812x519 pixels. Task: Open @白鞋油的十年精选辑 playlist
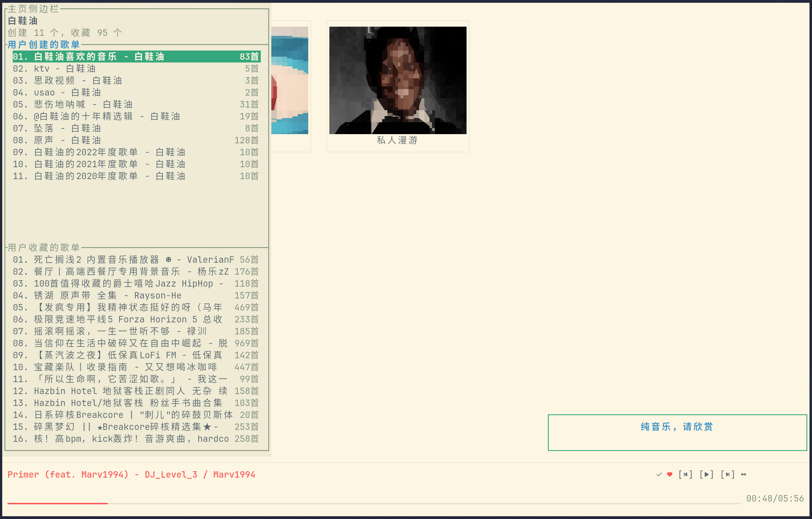pyautogui.click(x=137, y=116)
